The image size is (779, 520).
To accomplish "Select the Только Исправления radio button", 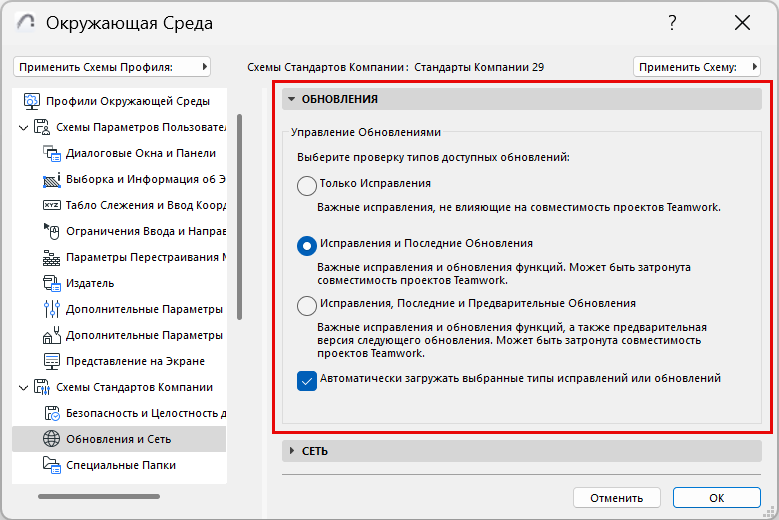I will [x=307, y=185].
